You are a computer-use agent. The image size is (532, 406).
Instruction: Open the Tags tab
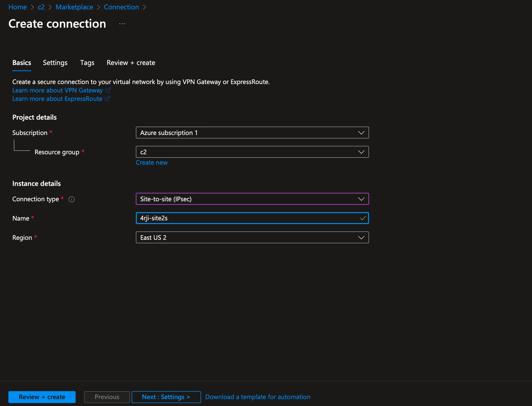87,63
